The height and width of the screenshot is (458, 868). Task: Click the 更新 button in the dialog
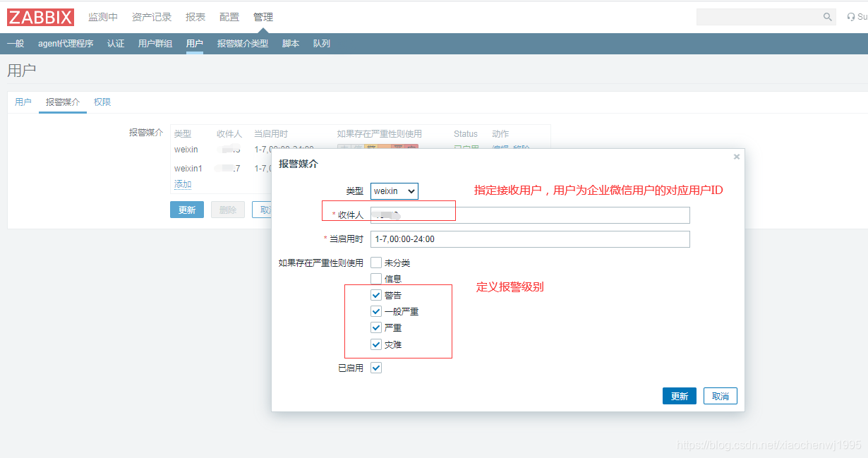(x=680, y=396)
